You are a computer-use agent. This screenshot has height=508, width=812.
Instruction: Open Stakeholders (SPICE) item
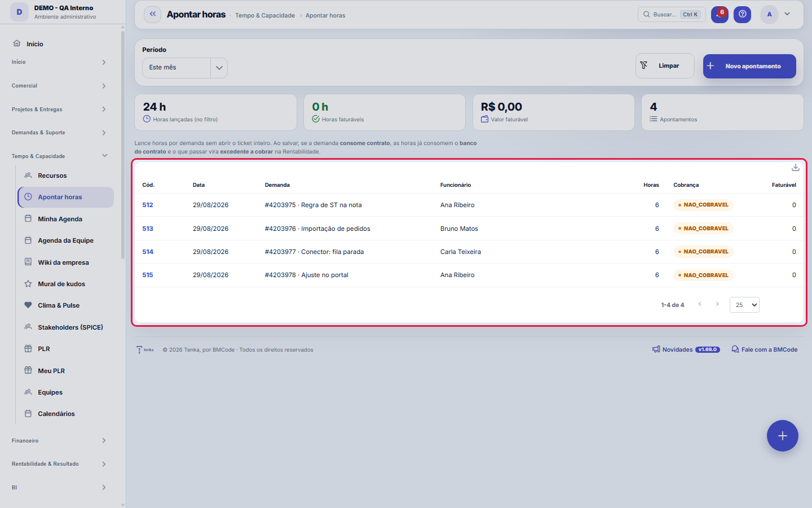click(66, 327)
